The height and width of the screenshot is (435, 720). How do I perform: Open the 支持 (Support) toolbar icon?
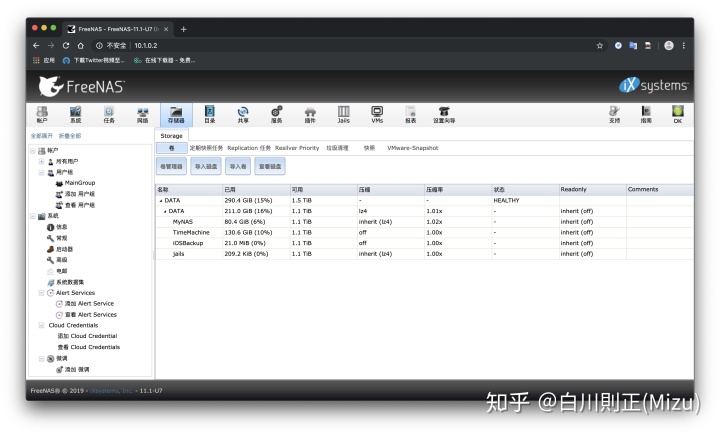(614, 114)
